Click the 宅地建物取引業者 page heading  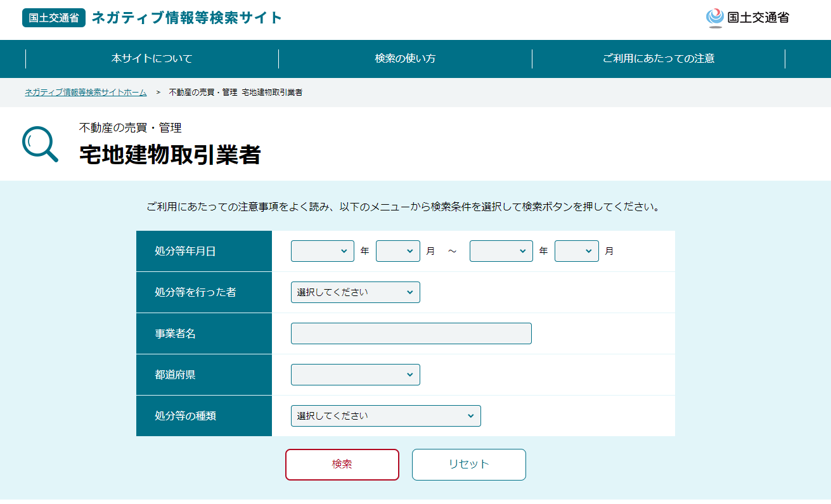(170, 155)
